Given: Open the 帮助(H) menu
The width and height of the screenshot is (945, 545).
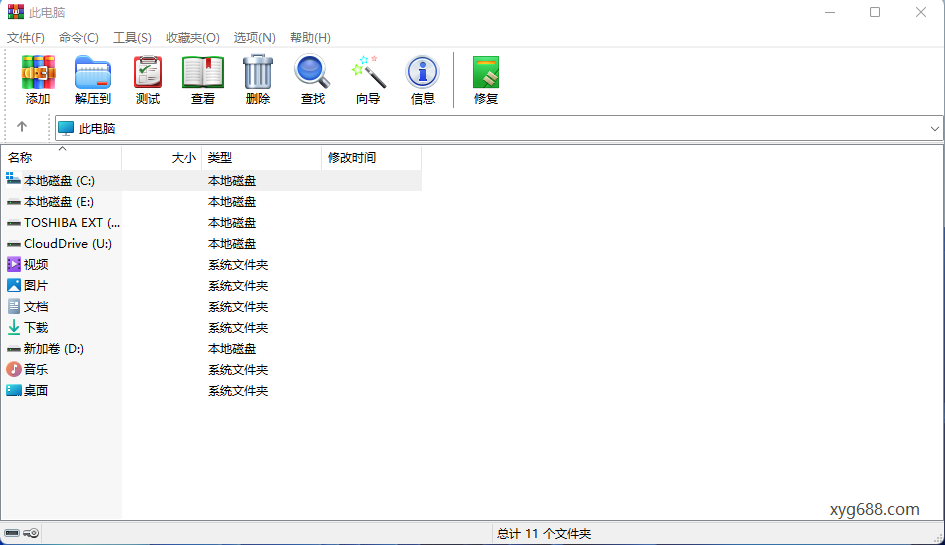Looking at the screenshot, I should [310, 37].
